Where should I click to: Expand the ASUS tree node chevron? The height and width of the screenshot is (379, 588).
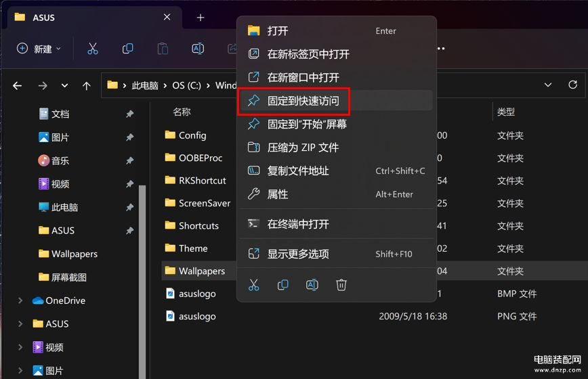(x=20, y=324)
